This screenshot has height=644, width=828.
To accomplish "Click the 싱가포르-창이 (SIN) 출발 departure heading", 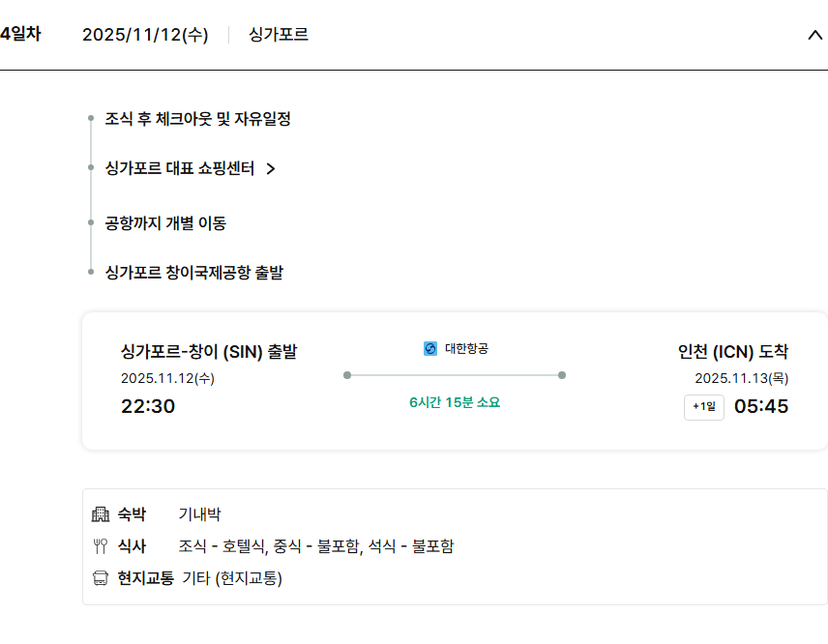I will [209, 351].
